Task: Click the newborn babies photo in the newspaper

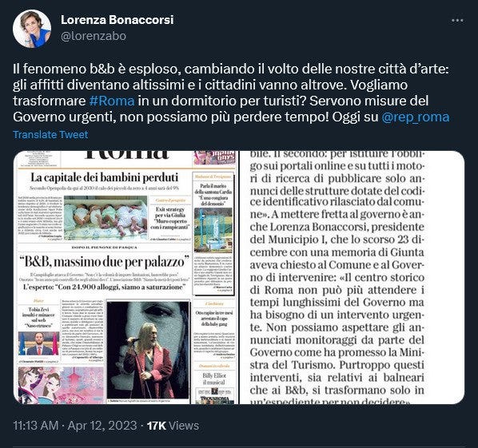Action: (106, 217)
